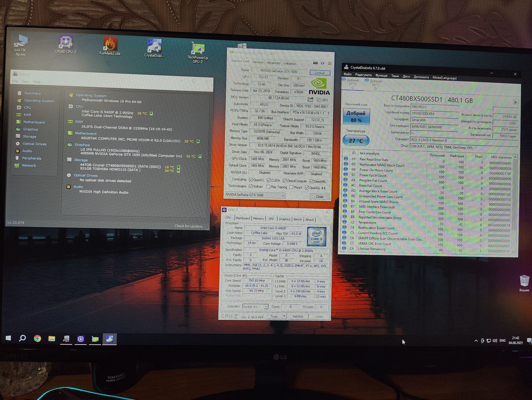Select Motherboard in Speccy sidebar

(34, 122)
